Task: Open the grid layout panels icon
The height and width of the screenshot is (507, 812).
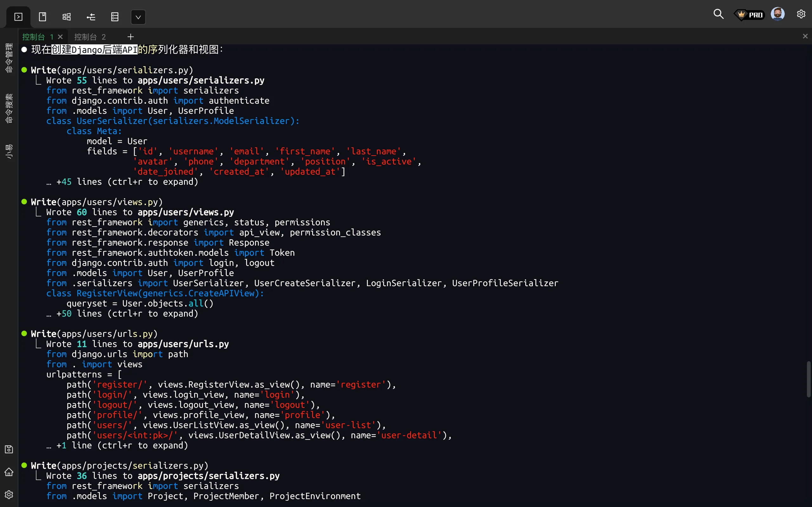Action: click(66, 17)
